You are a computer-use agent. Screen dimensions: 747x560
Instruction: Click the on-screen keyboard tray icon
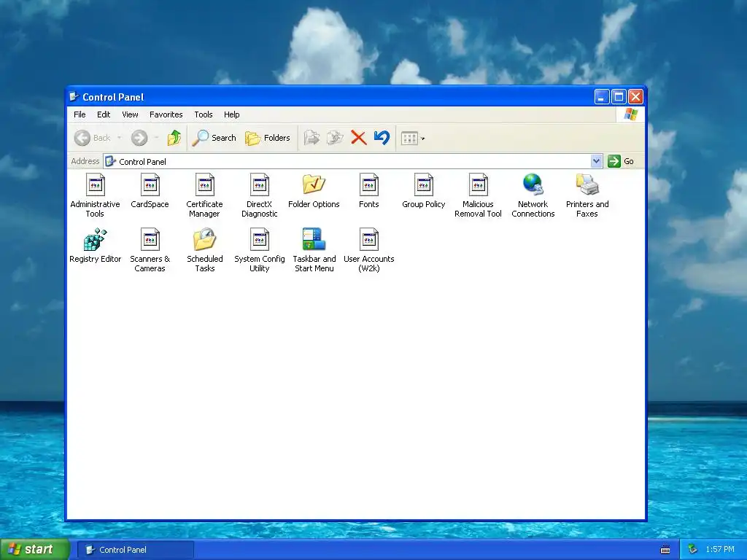pyautogui.click(x=665, y=550)
